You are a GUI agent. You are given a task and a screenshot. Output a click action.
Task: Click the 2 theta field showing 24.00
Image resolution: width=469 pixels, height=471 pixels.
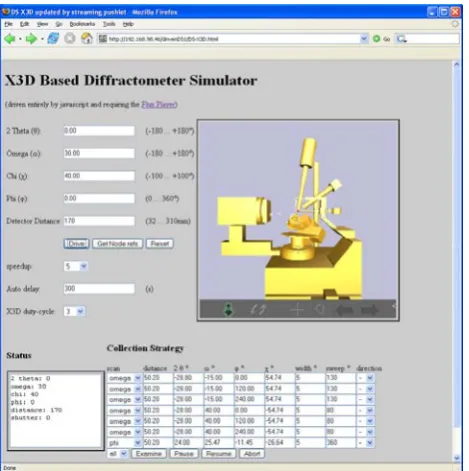click(188, 443)
